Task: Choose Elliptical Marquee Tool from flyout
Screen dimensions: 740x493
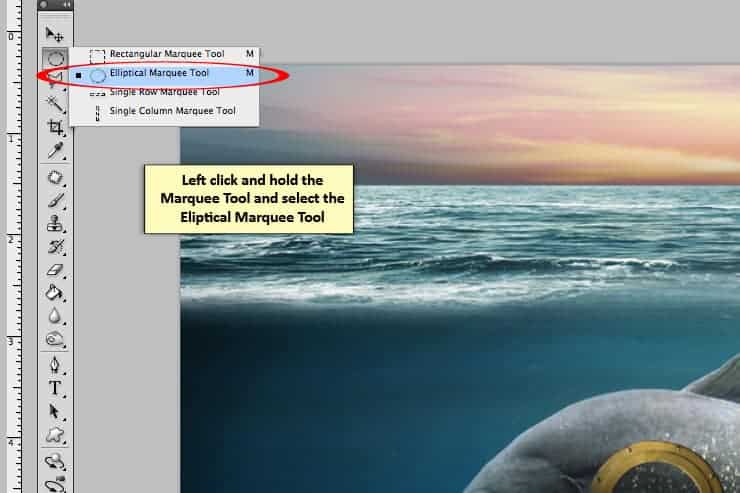Action: tap(164, 74)
